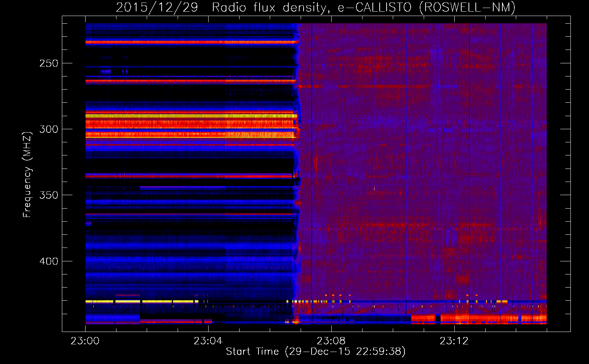This screenshot has width=589, height=364.
Task: Click the 350 frequency tick label
Action: 49,195
